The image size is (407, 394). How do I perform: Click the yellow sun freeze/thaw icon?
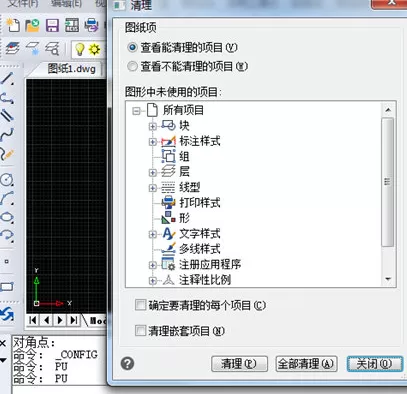click(94, 49)
